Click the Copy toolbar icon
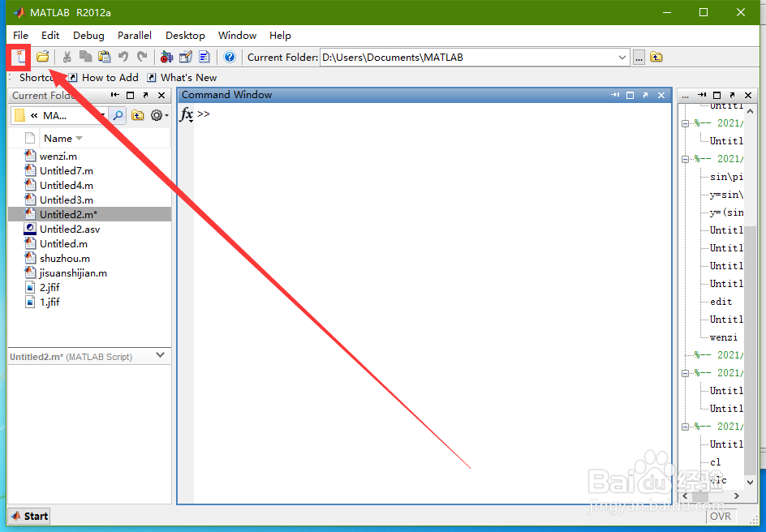 85,57
